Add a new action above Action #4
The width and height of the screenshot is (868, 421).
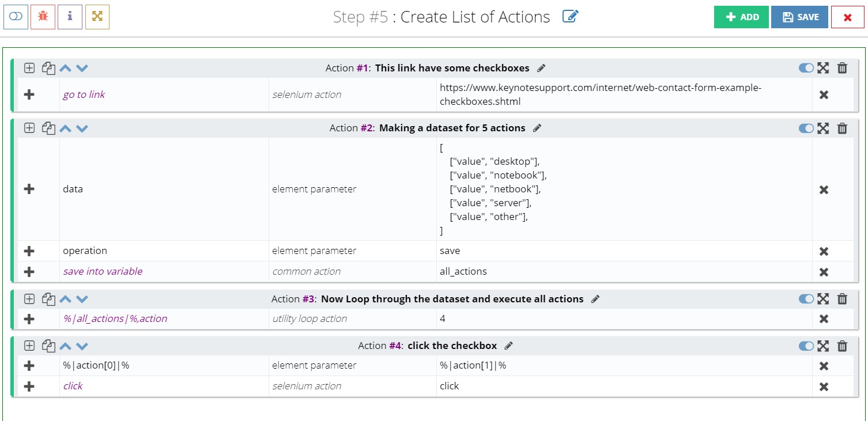(x=29, y=346)
